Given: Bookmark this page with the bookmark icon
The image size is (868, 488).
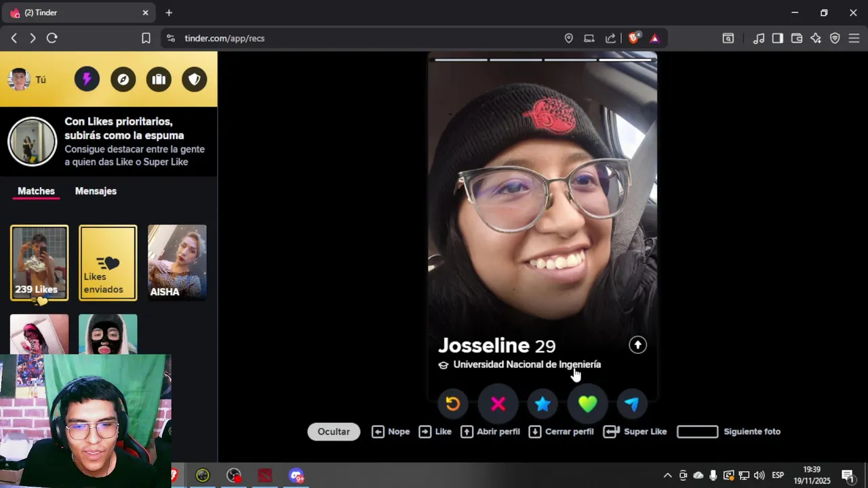Looking at the screenshot, I should [146, 39].
